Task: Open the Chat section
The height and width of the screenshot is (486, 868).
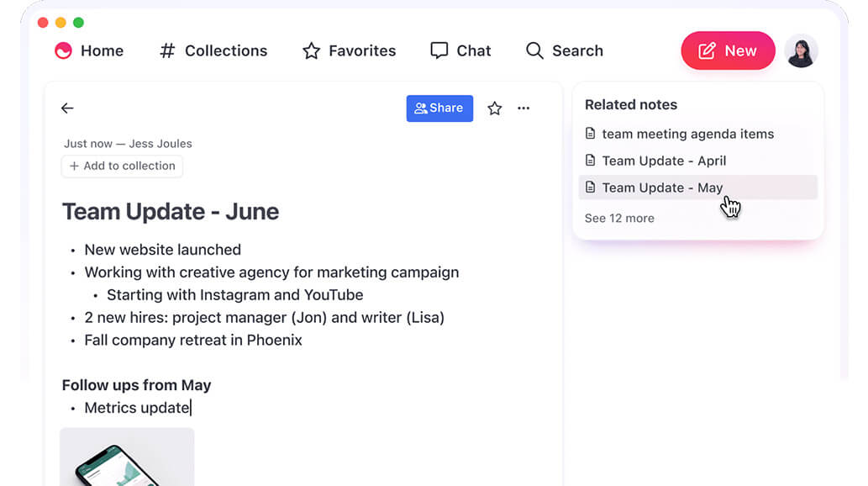Action: [460, 50]
